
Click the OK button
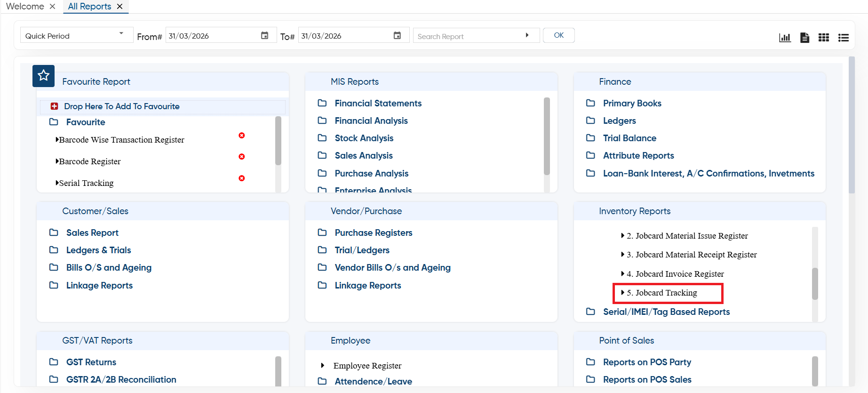click(x=559, y=35)
